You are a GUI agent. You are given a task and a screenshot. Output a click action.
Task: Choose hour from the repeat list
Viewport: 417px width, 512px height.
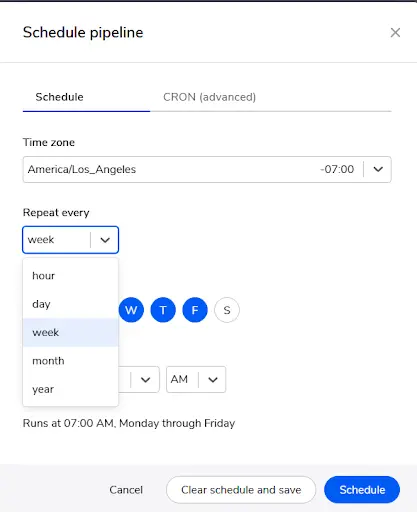point(70,276)
